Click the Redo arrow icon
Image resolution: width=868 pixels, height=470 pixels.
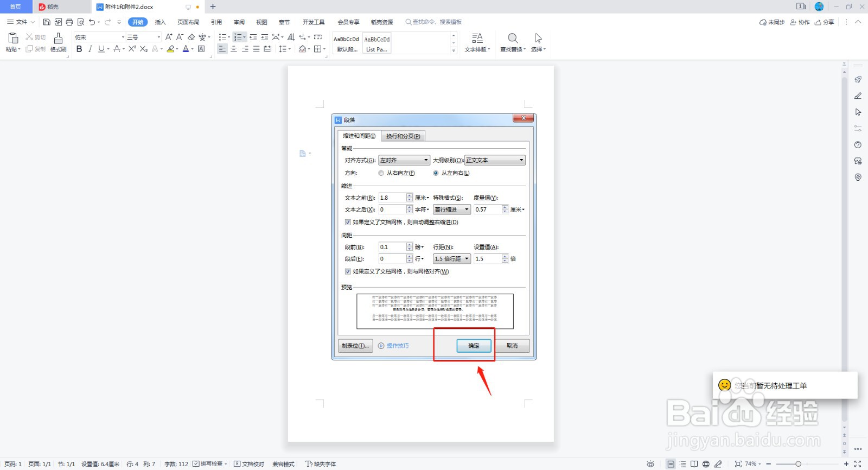107,22
